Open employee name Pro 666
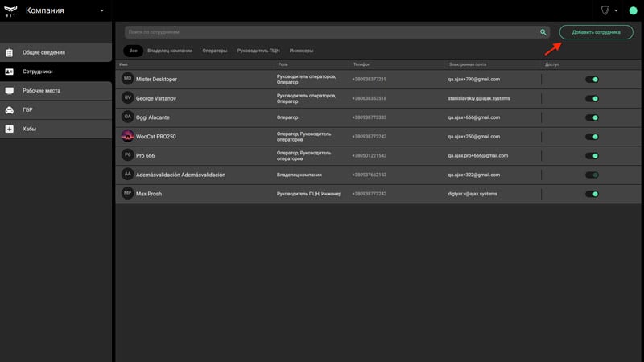The width and height of the screenshot is (644, 362). click(146, 155)
